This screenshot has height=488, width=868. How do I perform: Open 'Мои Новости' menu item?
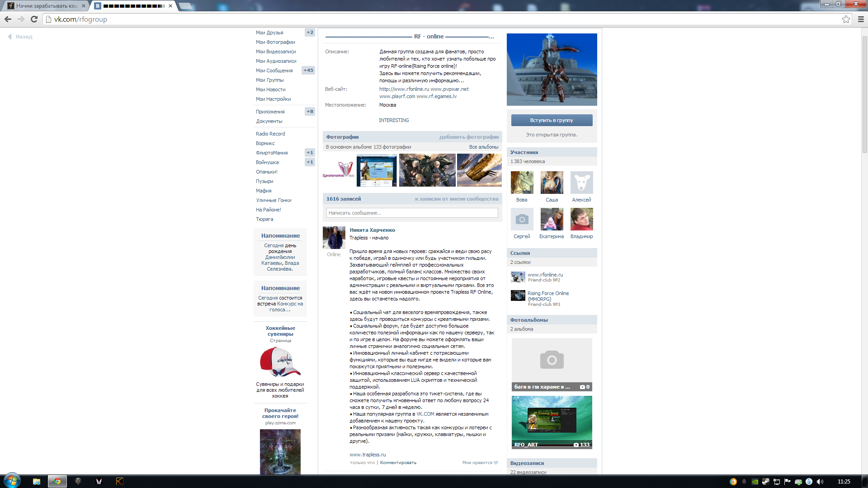tap(270, 89)
